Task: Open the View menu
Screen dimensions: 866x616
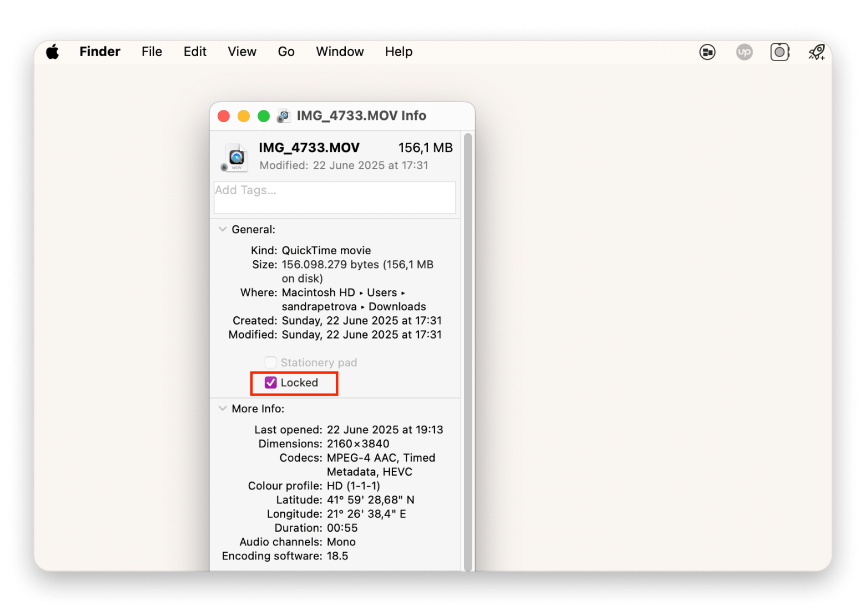Action: 242,52
